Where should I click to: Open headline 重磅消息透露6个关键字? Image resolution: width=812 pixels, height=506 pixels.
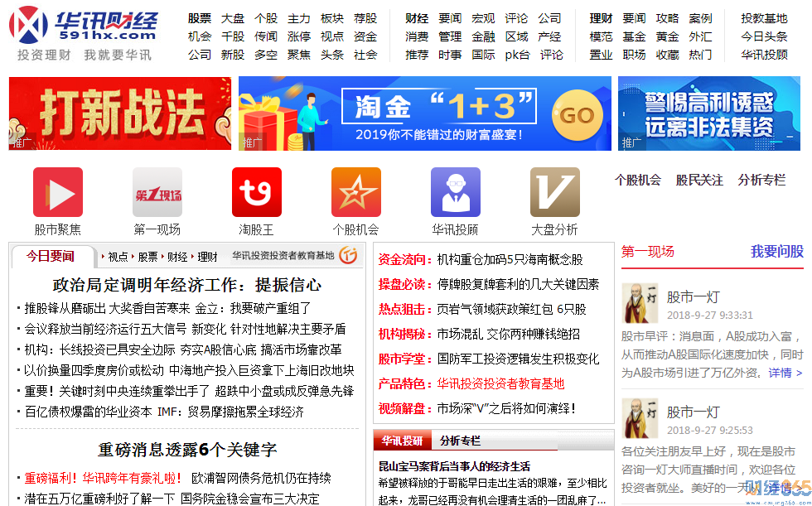pyautogui.click(x=187, y=450)
